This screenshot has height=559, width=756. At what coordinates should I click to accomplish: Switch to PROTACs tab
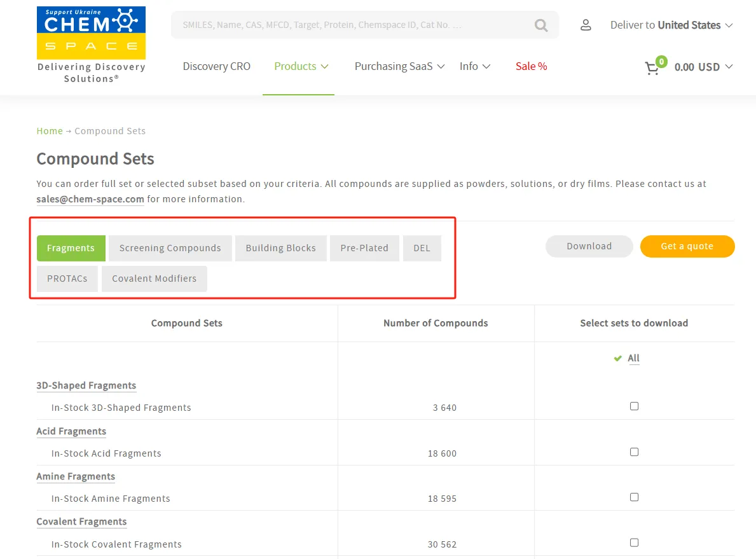point(67,279)
